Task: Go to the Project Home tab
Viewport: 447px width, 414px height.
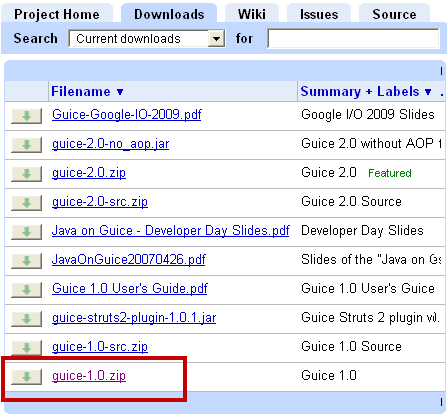Action: tap(57, 14)
